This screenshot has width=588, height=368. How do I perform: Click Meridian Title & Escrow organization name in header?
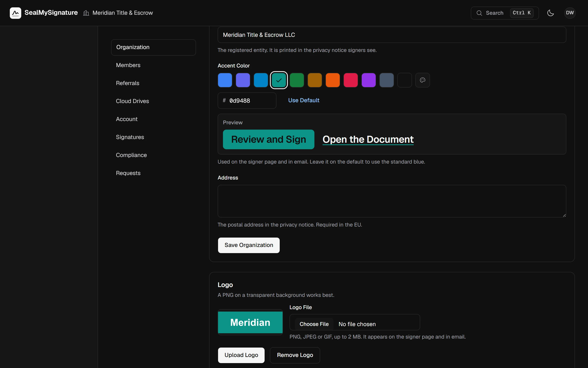click(x=123, y=13)
